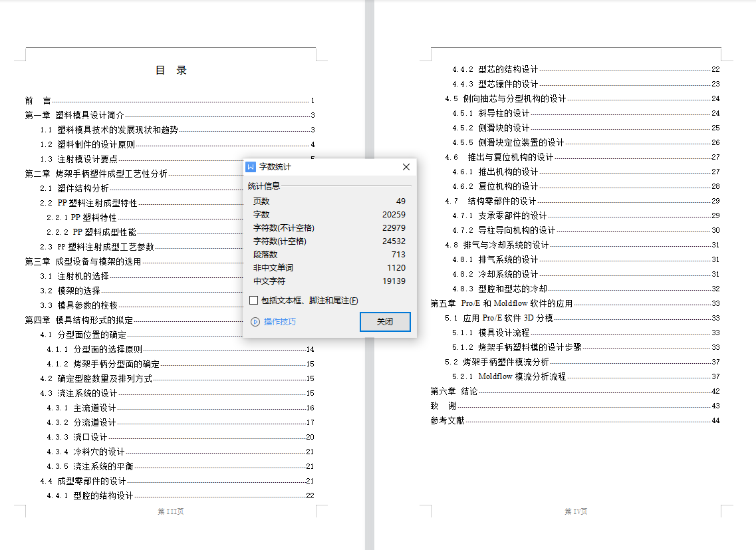
Task: Open the 4.4.1 型腔的结构设计 entry
Action: pyautogui.click(x=90, y=495)
